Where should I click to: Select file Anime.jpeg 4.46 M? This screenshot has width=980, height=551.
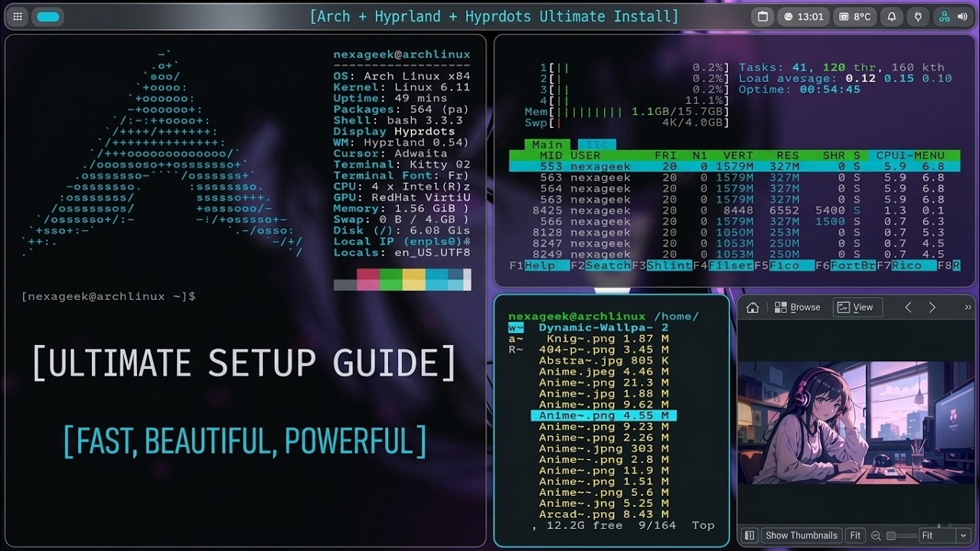pyautogui.click(x=603, y=372)
